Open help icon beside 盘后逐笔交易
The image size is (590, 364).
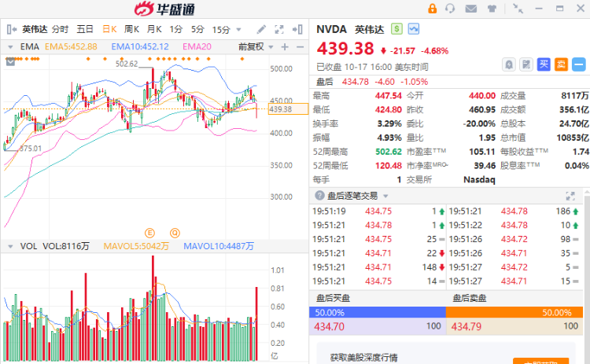point(319,196)
